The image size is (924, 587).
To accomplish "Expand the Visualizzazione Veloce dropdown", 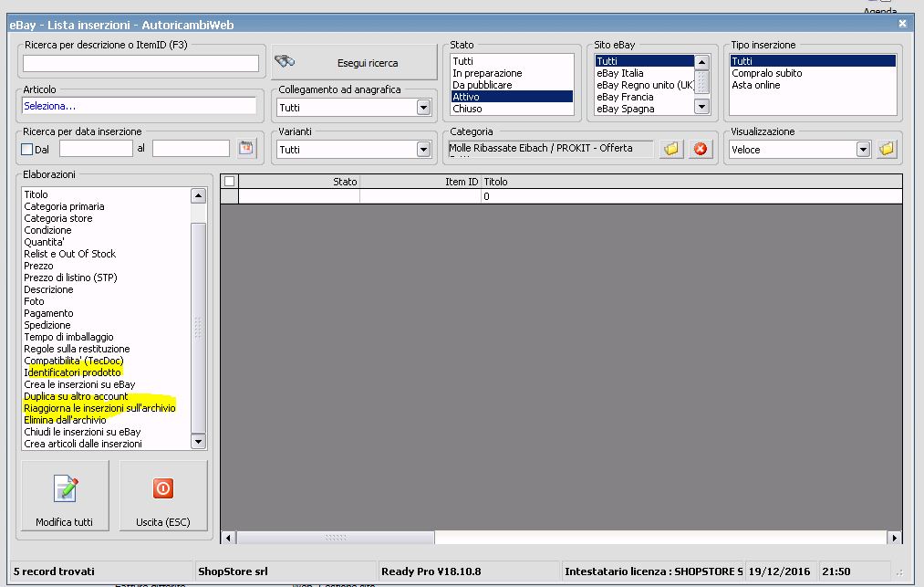I will (x=863, y=149).
